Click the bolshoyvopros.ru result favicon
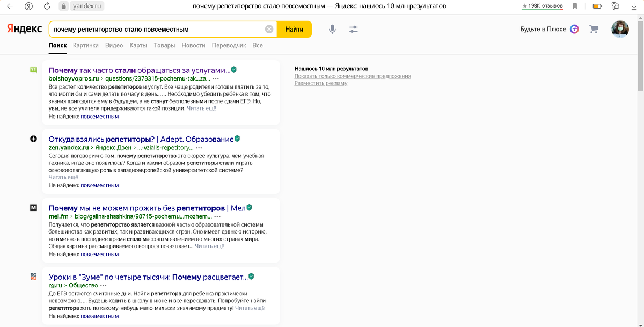The image size is (644, 327). (34, 70)
